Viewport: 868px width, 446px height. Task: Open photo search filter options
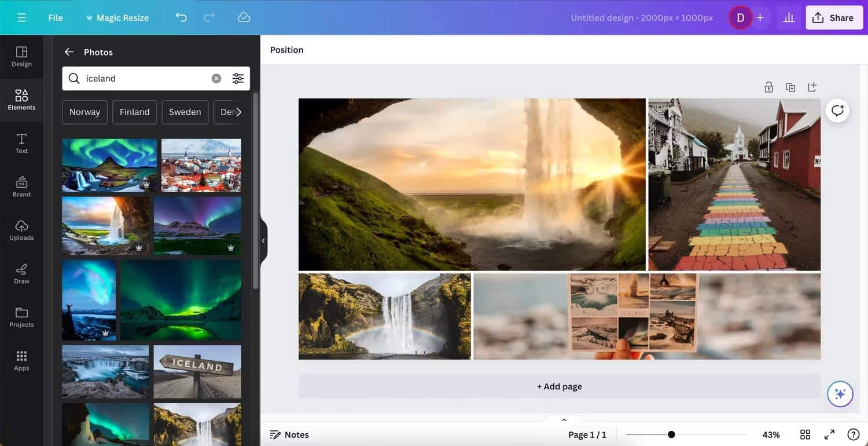[238, 78]
